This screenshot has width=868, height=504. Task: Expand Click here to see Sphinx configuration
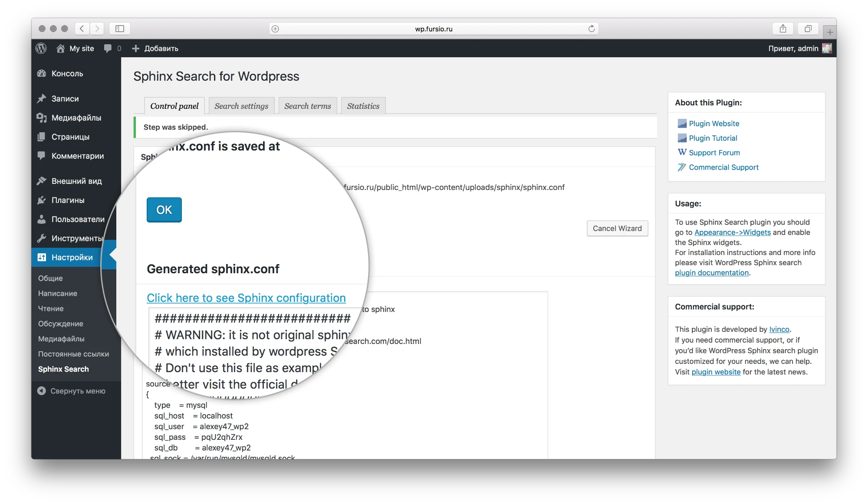[x=246, y=298]
